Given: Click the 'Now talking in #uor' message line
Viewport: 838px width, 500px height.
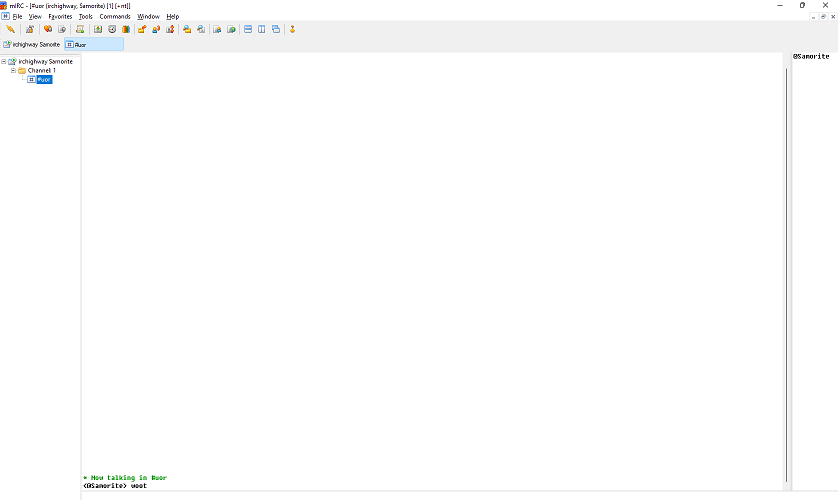Looking at the screenshot, I should [x=125, y=478].
